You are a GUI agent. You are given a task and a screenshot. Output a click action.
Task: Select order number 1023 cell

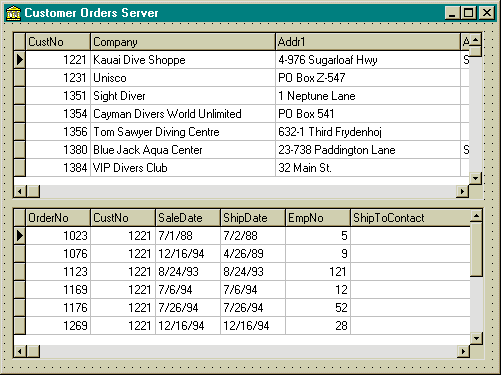58,236
